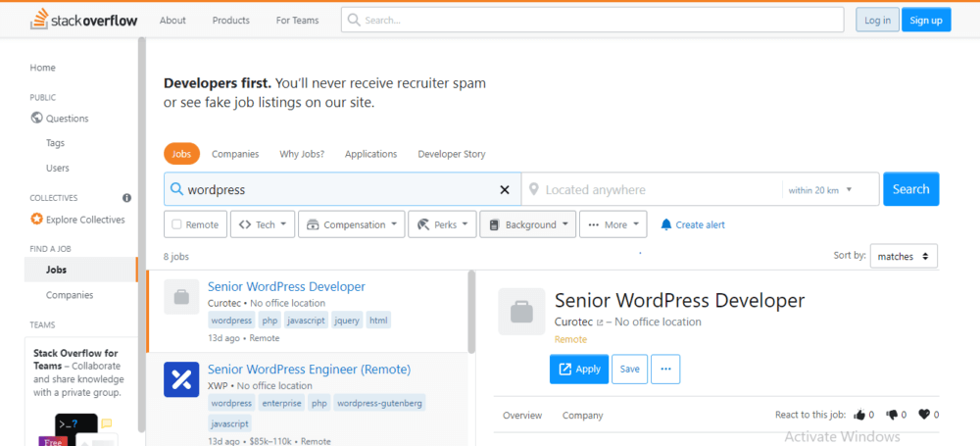Click Curotec briefcase logo in job list
The image size is (980, 446).
pos(181,296)
